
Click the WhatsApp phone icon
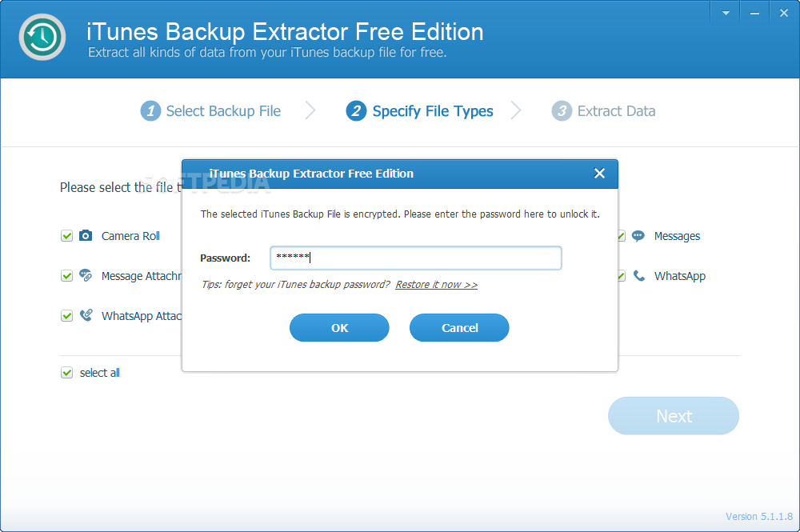tap(638, 275)
